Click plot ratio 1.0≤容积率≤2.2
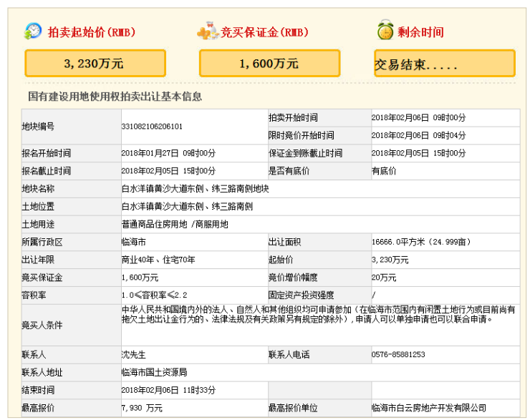The image size is (530, 420). (154, 296)
